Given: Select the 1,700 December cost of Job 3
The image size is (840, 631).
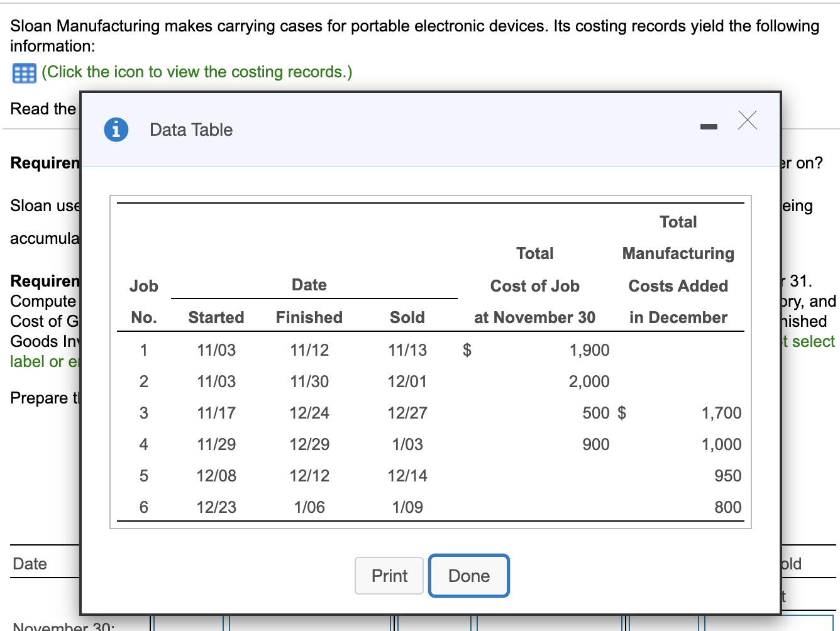Looking at the screenshot, I should coord(722,413).
